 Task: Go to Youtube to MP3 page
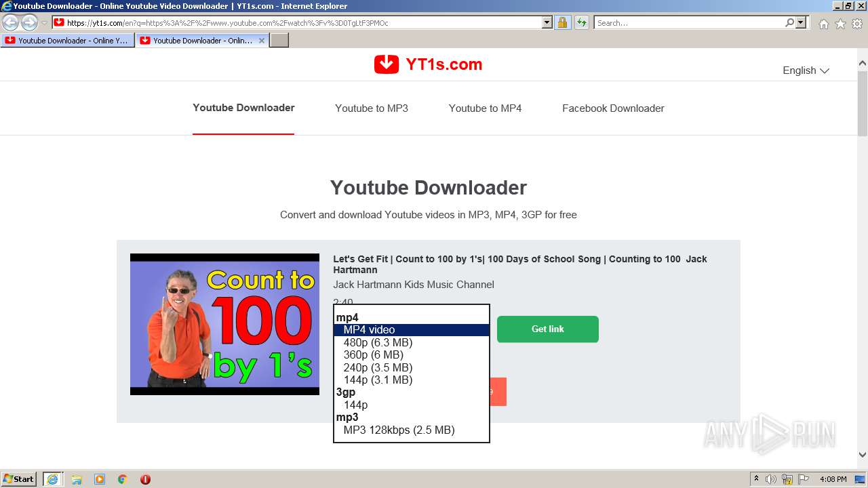coord(372,108)
